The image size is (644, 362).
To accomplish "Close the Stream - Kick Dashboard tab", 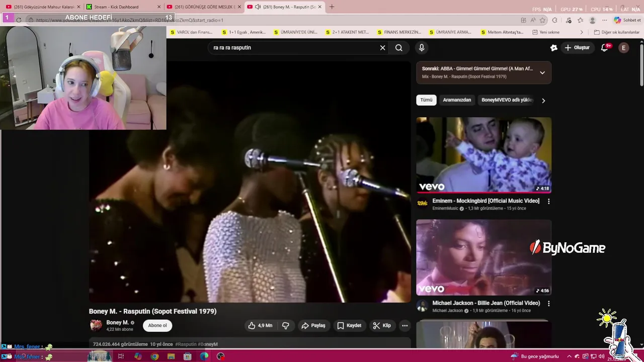I will (159, 7).
